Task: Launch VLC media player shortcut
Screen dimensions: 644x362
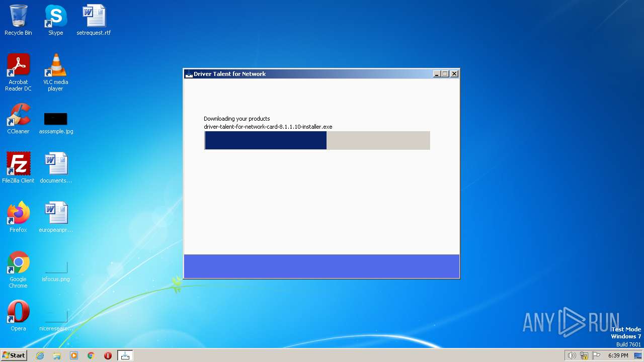Action: click(x=55, y=72)
